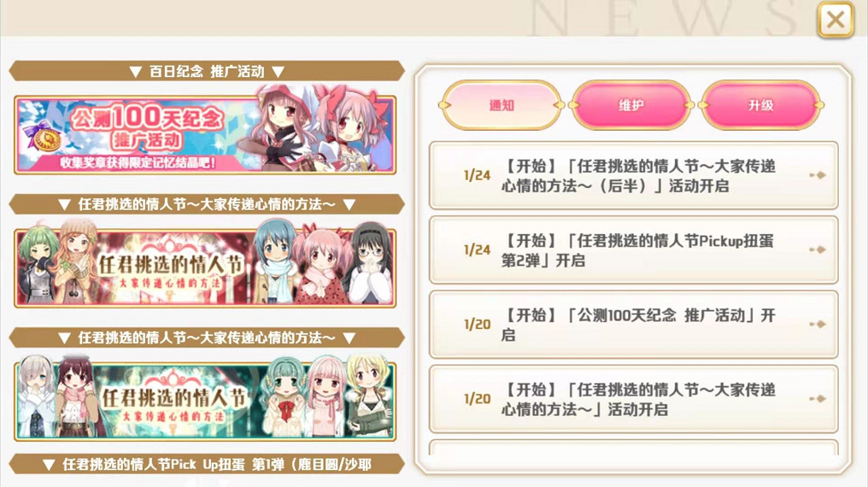Open the 升级 tab
This screenshot has height=487, width=868.
pos(761,105)
